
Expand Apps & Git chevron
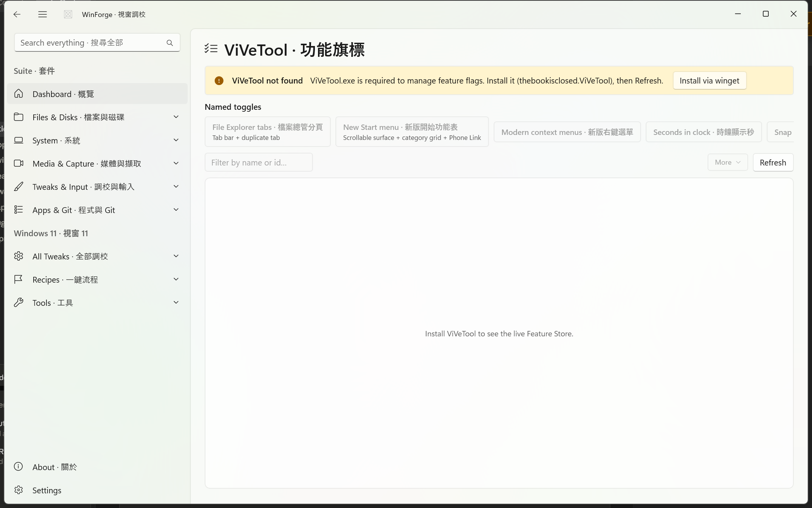click(x=176, y=210)
